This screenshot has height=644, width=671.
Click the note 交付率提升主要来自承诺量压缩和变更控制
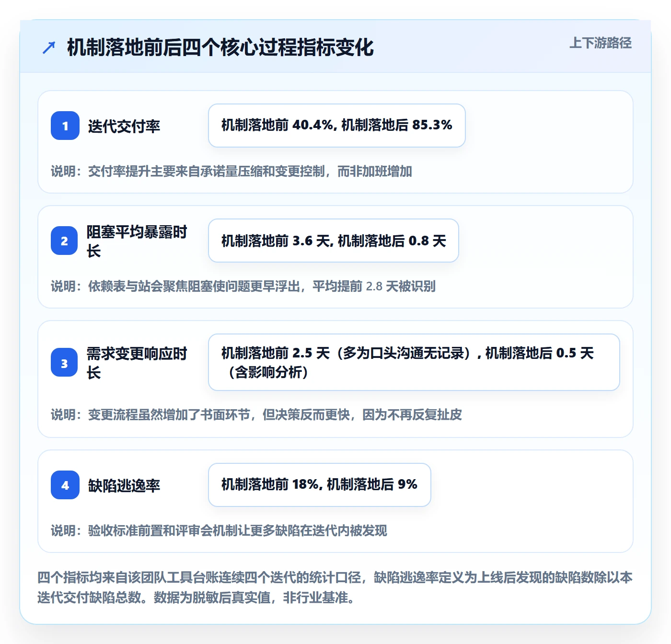231,171
